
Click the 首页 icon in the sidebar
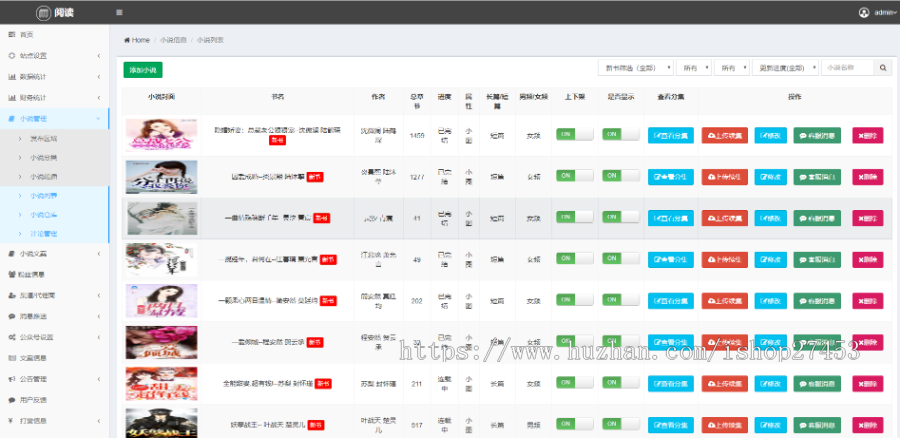click(11, 34)
